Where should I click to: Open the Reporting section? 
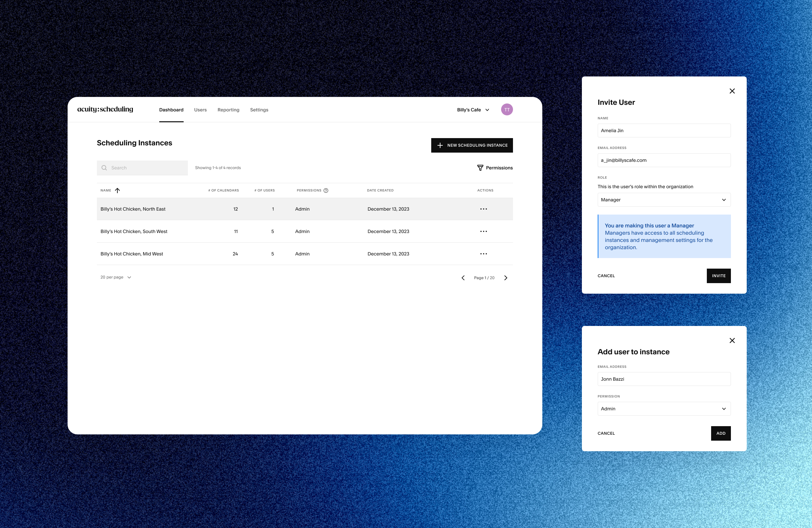pyautogui.click(x=228, y=109)
